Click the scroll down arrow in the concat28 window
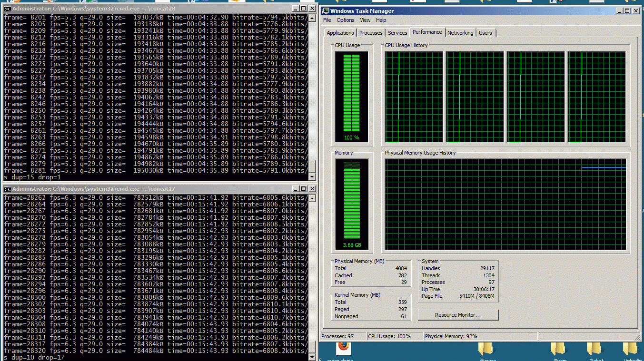Screen dimensions: 644x361 tap(312, 176)
